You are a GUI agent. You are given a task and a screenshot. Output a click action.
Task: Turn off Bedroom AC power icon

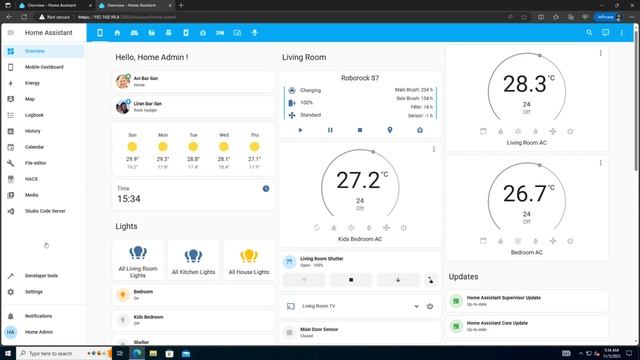[x=570, y=241]
